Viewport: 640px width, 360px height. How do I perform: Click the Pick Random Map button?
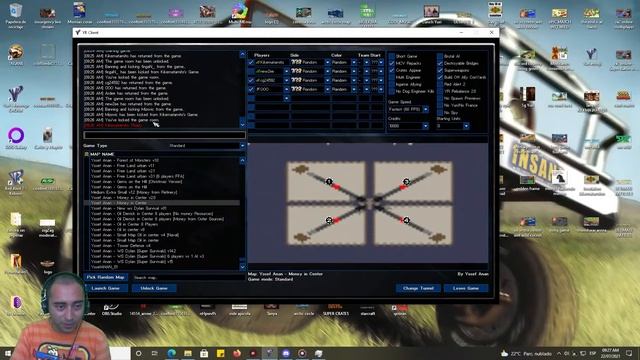pyautogui.click(x=105, y=277)
